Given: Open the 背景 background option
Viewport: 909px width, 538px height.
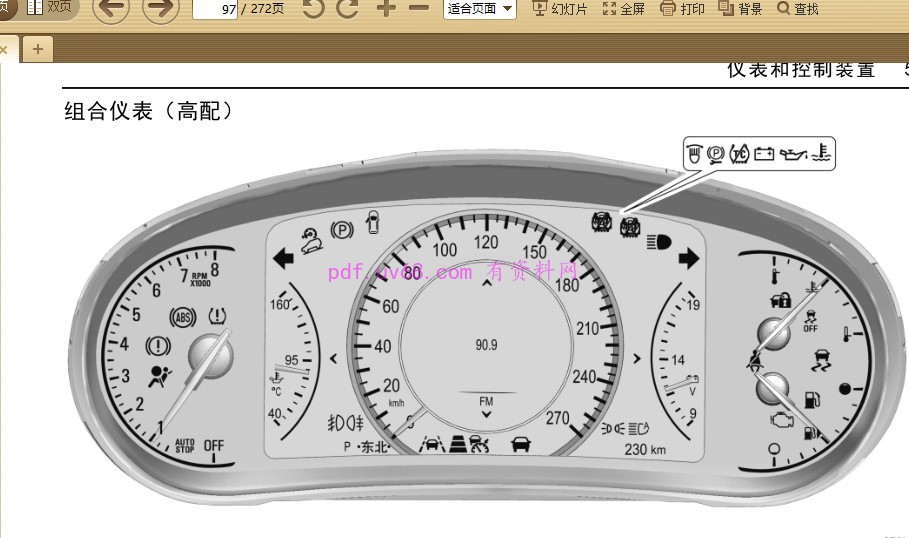Looking at the screenshot, I should coord(741,9).
